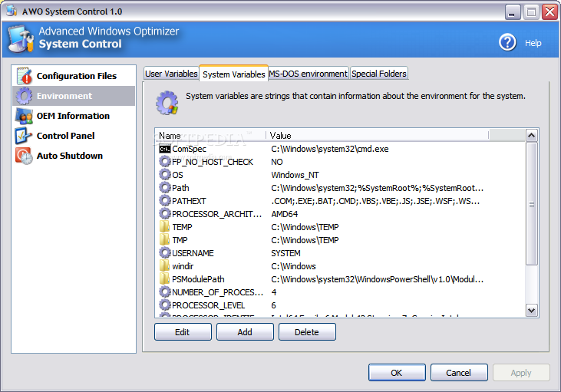Click the gear icon beside PROCESSOR_ARCHIT...

point(164,214)
